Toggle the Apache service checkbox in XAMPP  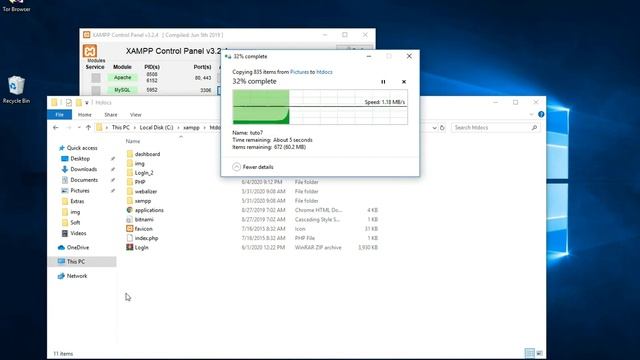(x=96, y=78)
